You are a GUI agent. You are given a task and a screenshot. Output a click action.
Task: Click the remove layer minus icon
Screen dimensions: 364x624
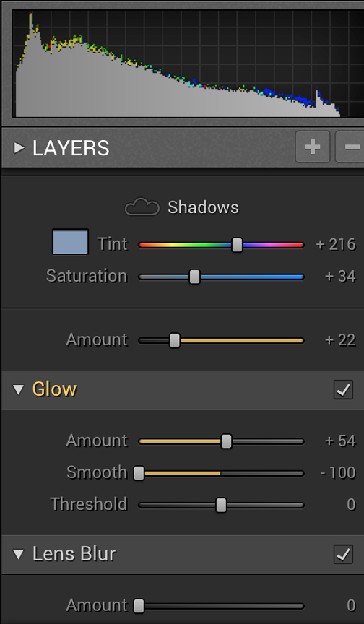click(x=350, y=147)
